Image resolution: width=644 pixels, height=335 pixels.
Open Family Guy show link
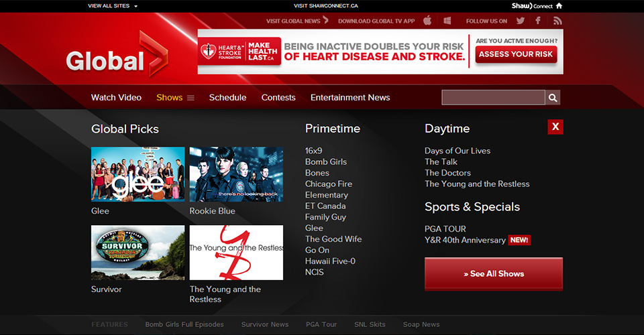[325, 217]
